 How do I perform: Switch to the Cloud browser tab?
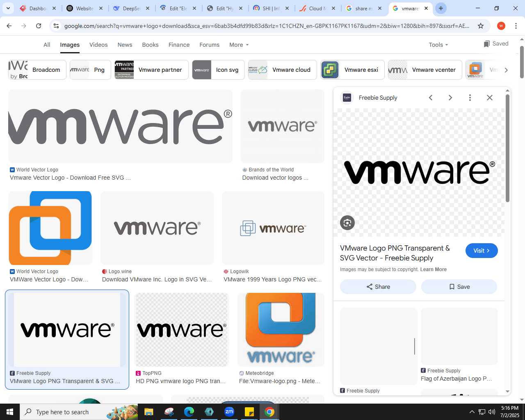point(317,8)
